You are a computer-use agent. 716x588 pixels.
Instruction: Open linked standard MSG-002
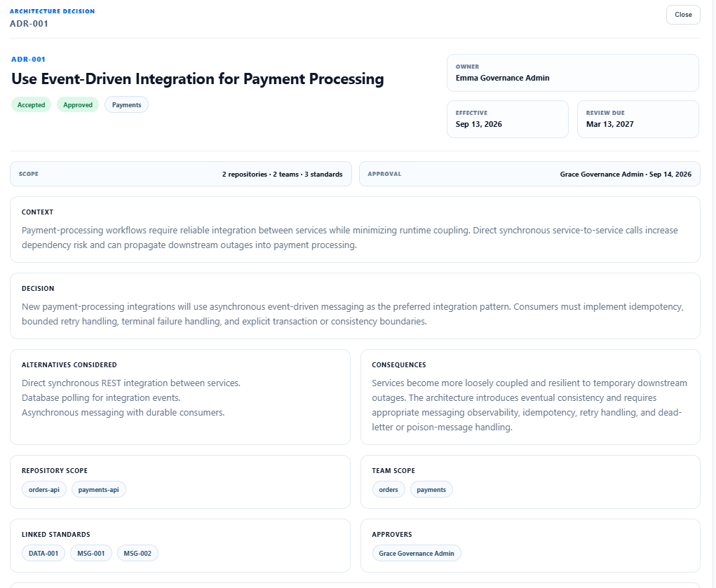[x=137, y=553]
